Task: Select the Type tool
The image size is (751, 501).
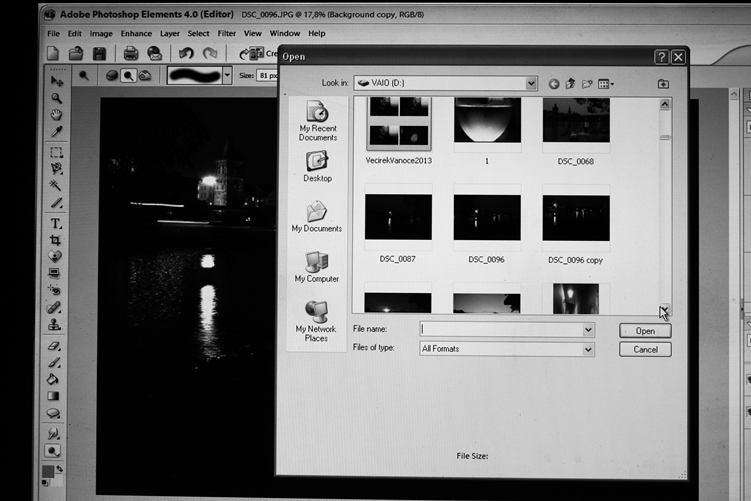Action: click(x=56, y=224)
